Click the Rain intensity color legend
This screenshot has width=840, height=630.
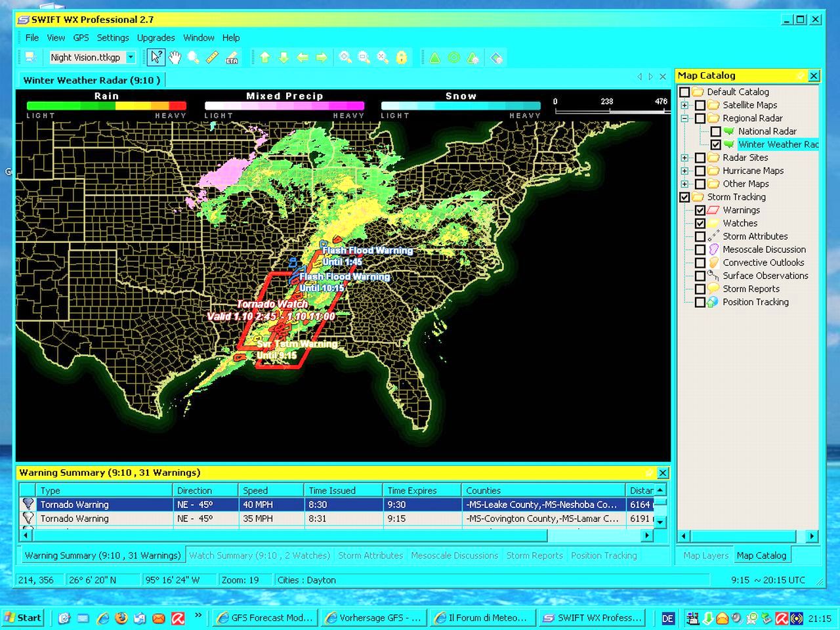[106, 105]
